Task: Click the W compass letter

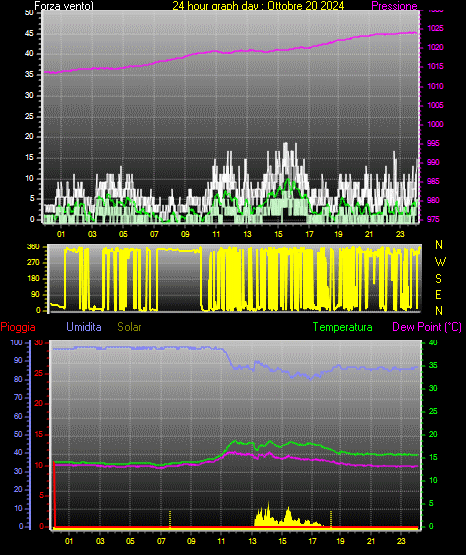Action: 440,262
